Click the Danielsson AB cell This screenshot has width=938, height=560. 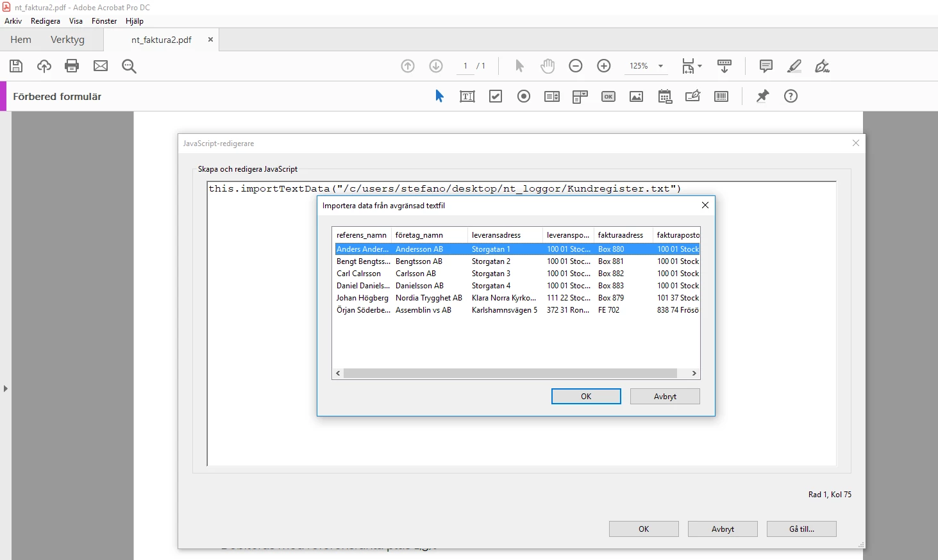click(419, 286)
